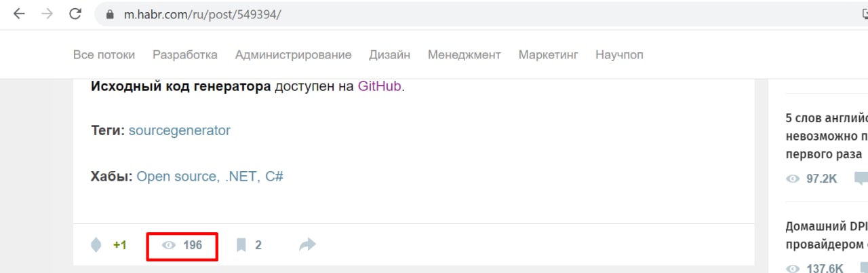Go to the Разработка section
Image resolution: width=868 pixels, height=273 pixels.
click(185, 55)
